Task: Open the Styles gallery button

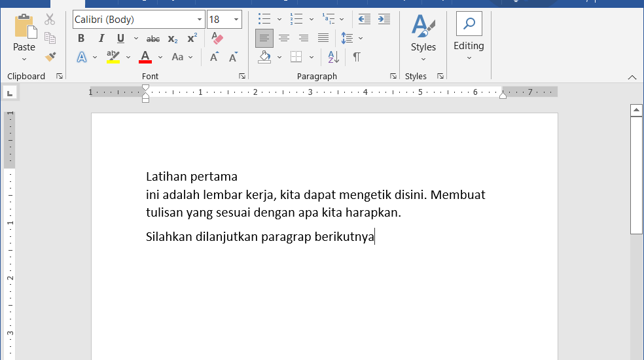Action: point(423,38)
